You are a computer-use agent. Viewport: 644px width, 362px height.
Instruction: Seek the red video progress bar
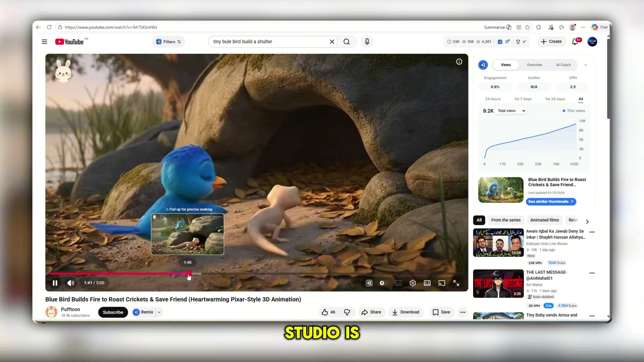point(257,274)
